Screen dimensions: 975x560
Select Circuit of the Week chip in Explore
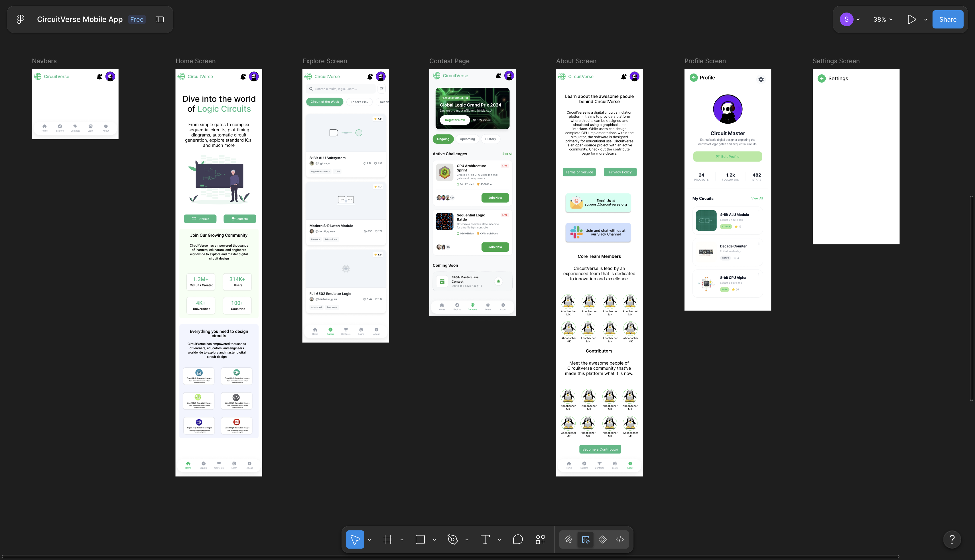(x=324, y=102)
